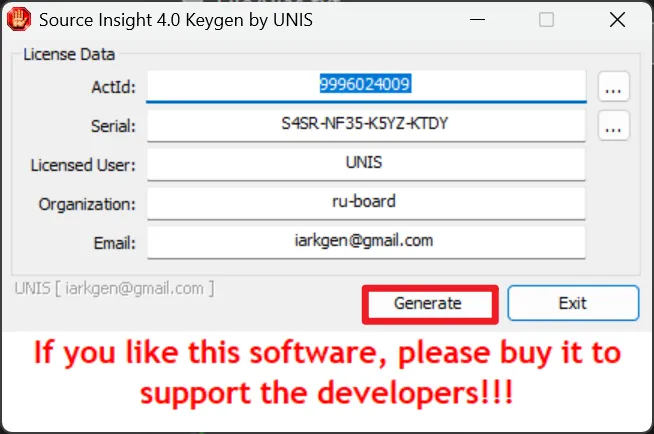Click into the Licensed User field
654x434 pixels.
[366, 164]
